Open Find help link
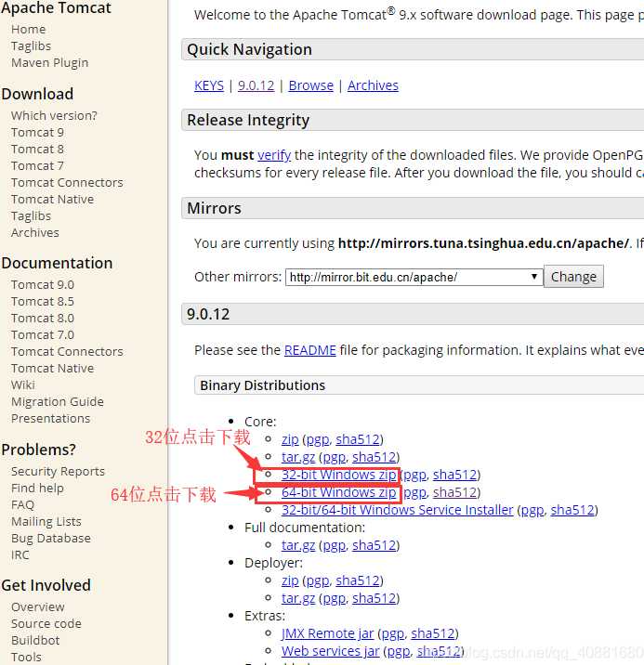644x665 pixels. [x=37, y=489]
